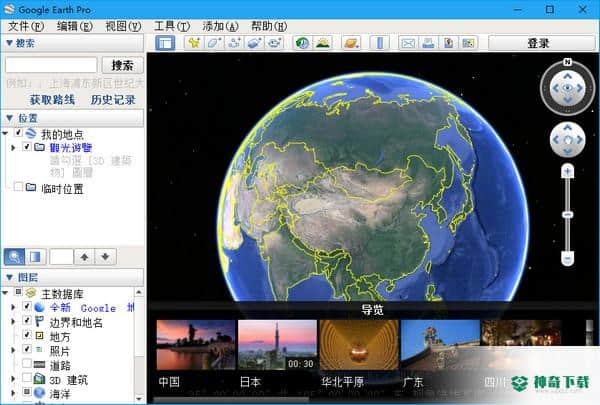
Task: Open the 中国 tour thumbnail
Action: (x=196, y=345)
